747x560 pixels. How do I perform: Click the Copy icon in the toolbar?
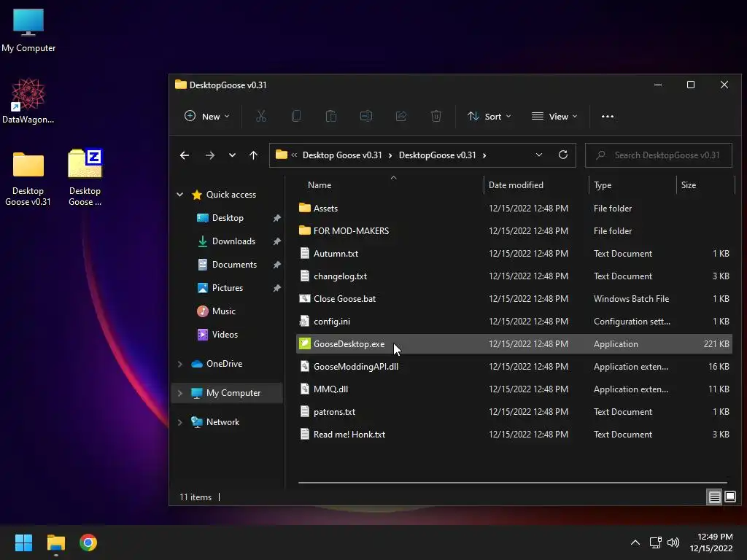point(296,116)
